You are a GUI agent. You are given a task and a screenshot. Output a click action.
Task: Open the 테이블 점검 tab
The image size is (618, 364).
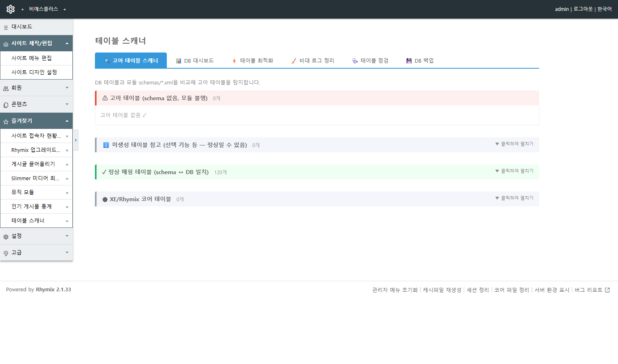370,61
